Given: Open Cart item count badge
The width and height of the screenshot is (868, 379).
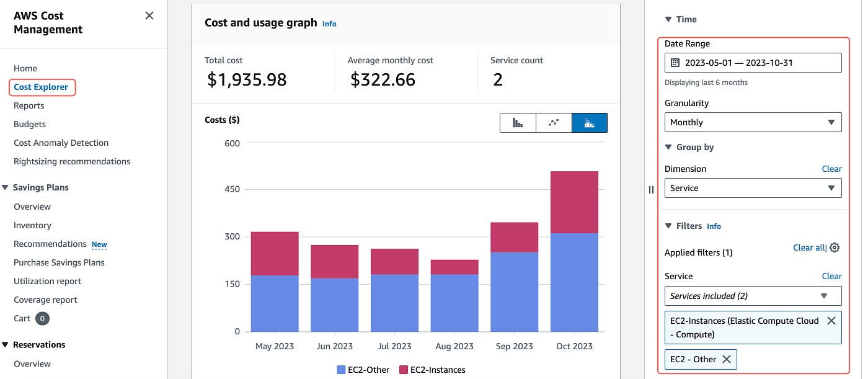Looking at the screenshot, I should 42,318.
